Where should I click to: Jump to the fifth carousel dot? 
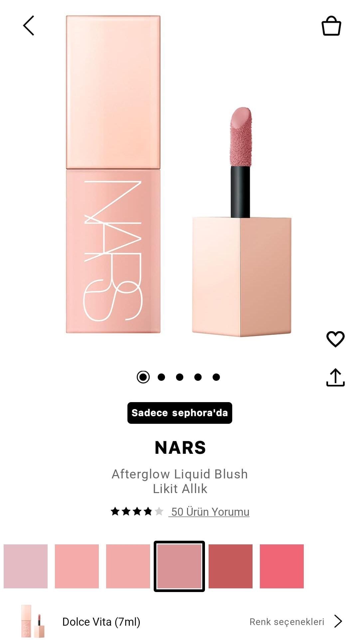coord(216,377)
